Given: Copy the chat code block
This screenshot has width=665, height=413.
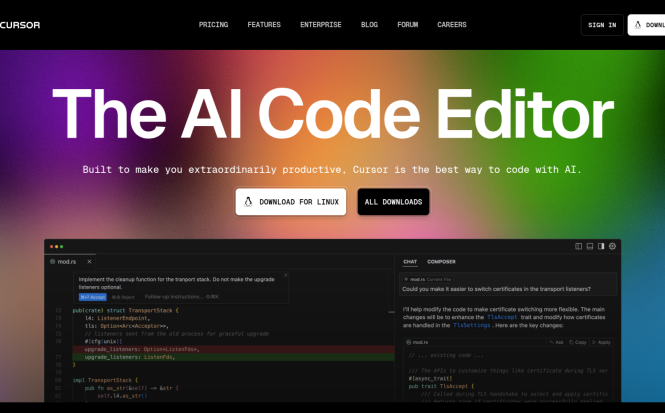Looking at the screenshot, I should click(x=578, y=342).
